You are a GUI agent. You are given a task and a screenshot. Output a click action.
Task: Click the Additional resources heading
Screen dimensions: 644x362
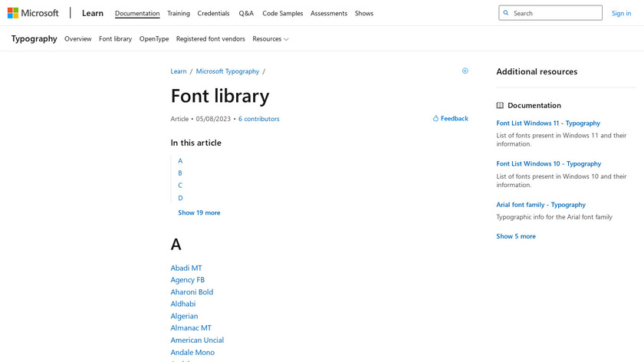click(537, 71)
